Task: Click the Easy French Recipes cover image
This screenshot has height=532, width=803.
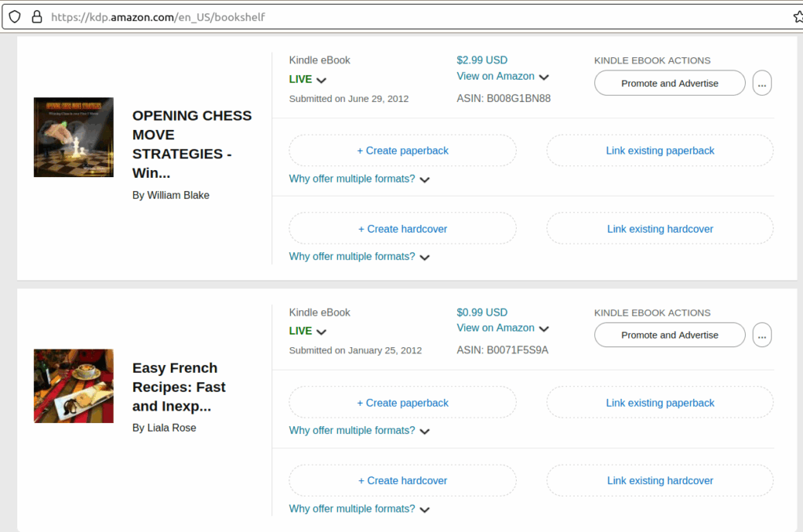Action: (x=74, y=386)
